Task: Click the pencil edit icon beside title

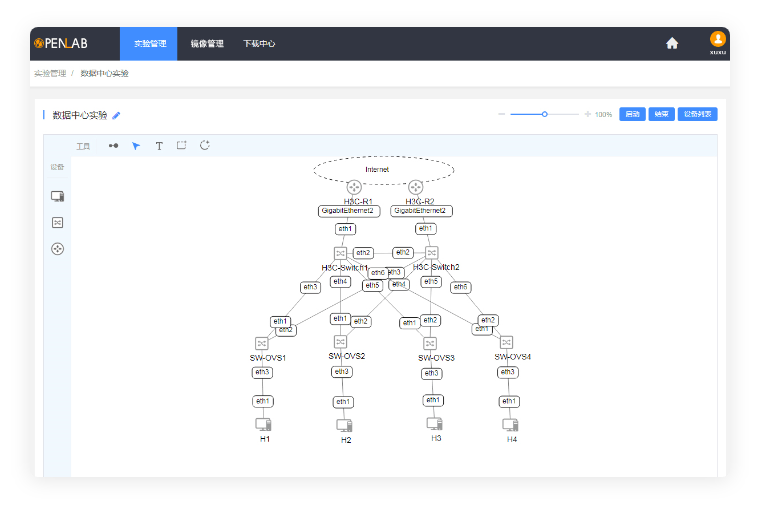Action: pyautogui.click(x=116, y=115)
